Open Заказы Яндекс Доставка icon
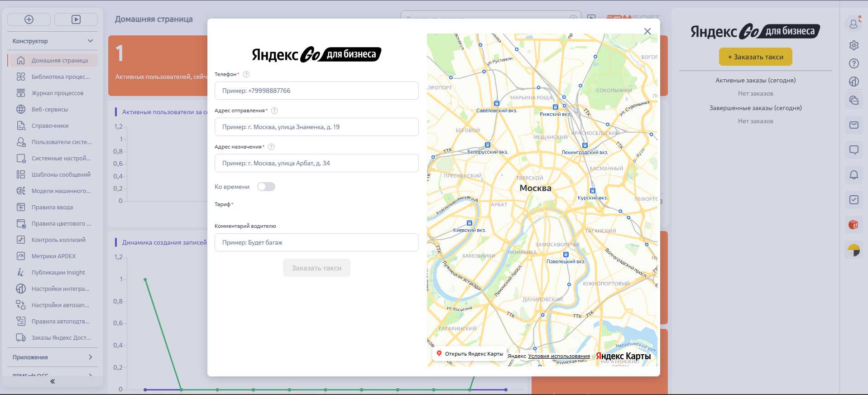This screenshot has height=395, width=868. pyautogui.click(x=21, y=337)
